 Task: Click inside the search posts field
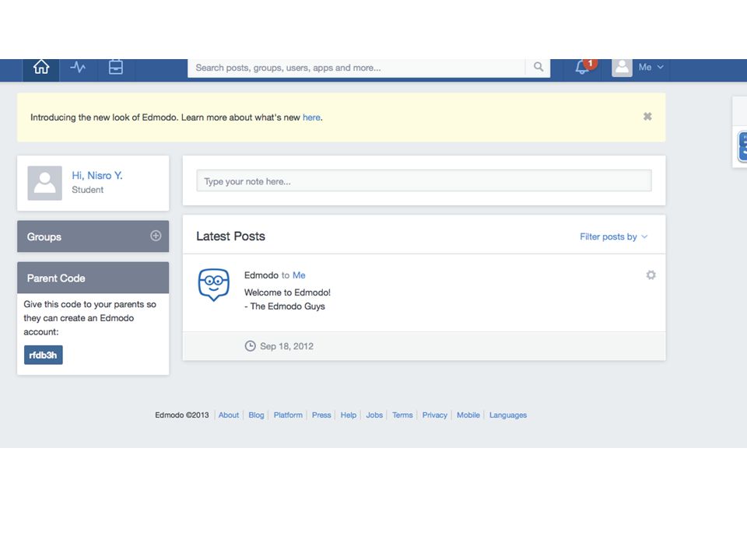click(x=356, y=68)
